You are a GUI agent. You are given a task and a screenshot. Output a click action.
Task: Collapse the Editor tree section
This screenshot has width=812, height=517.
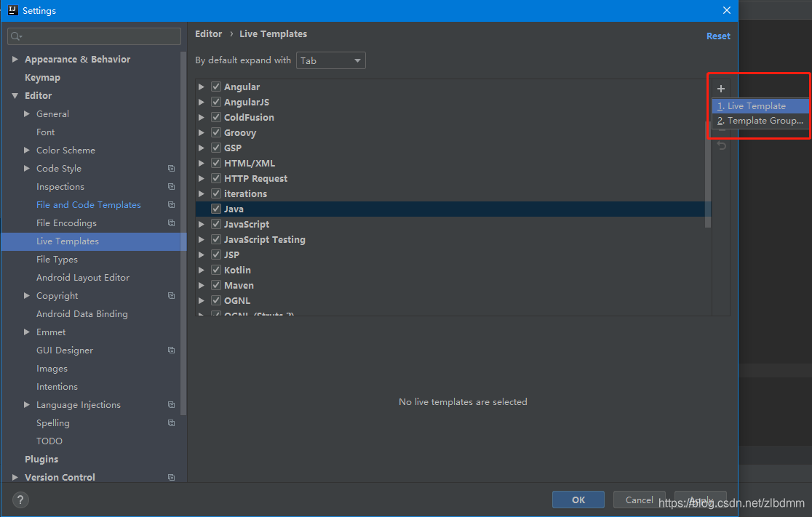[x=15, y=96]
